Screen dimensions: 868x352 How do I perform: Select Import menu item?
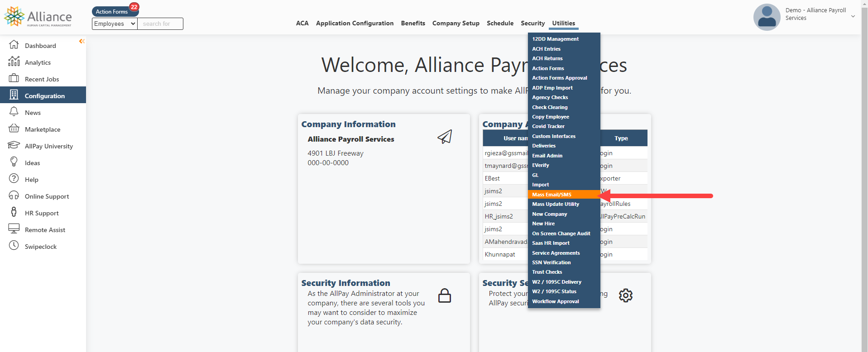pyautogui.click(x=564, y=185)
